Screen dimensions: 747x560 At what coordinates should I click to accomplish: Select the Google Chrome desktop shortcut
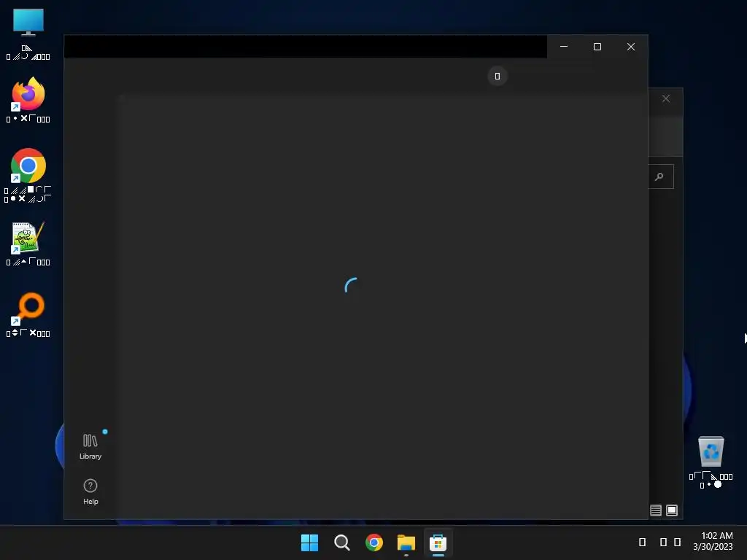[28, 175]
